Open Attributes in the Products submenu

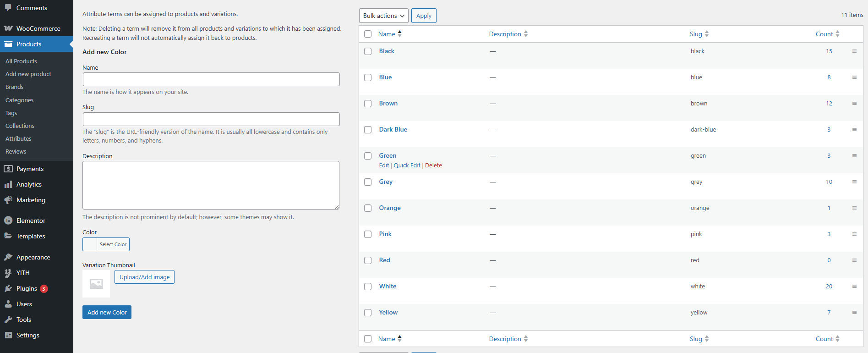pyautogui.click(x=18, y=138)
